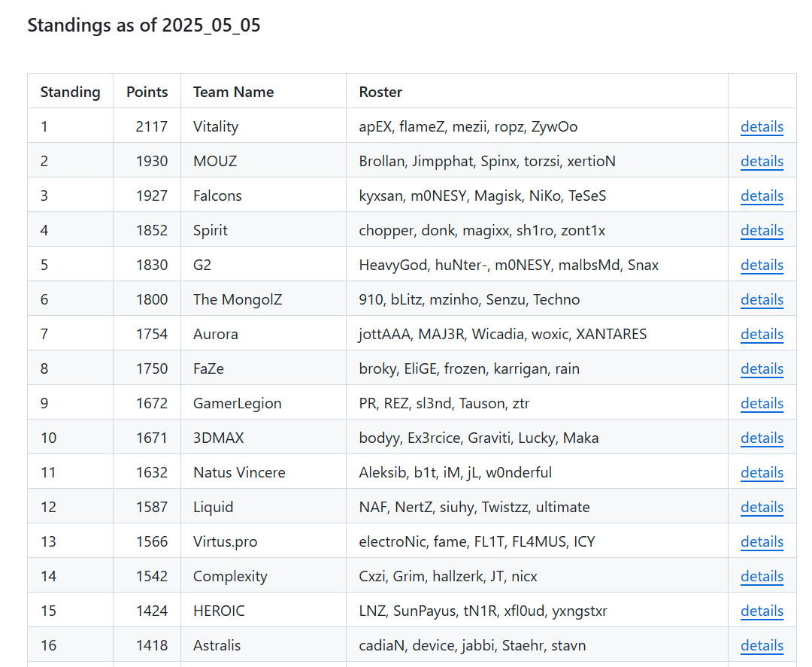Open details link for HEROIC
This screenshot has height=667, width=812.
(762, 611)
